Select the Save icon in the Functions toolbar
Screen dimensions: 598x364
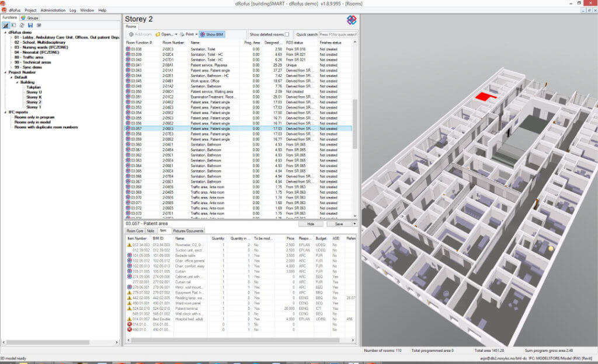pyautogui.click(x=30, y=25)
